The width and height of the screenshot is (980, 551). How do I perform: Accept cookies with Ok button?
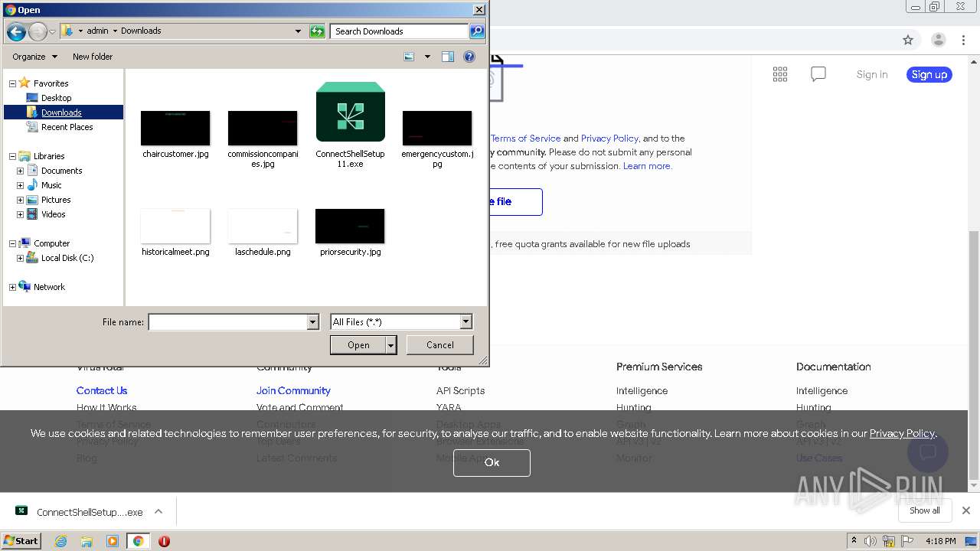(492, 462)
